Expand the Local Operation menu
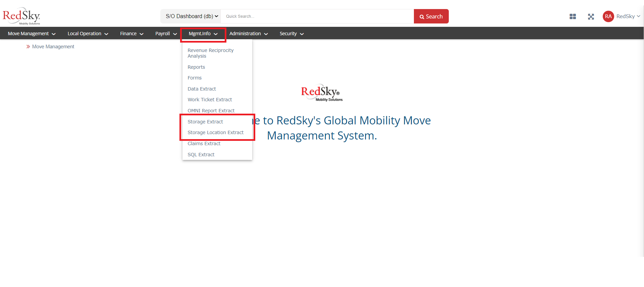 [88, 34]
